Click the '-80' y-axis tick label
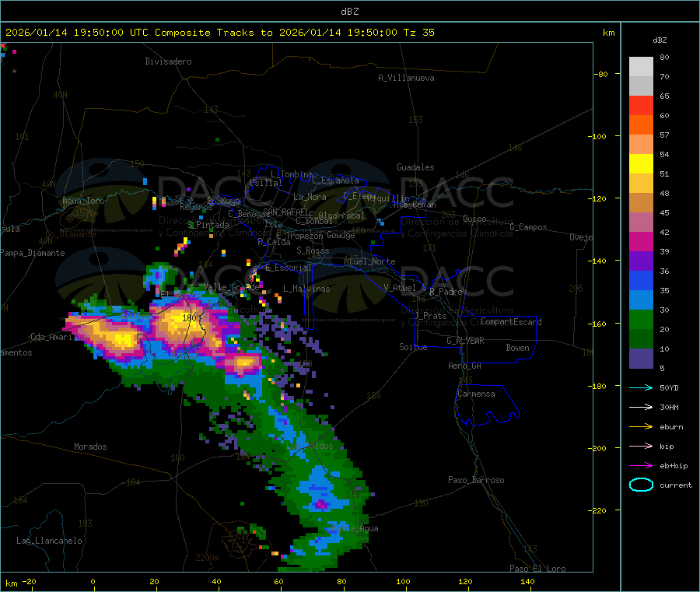This screenshot has width=700, height=592. 601,74
